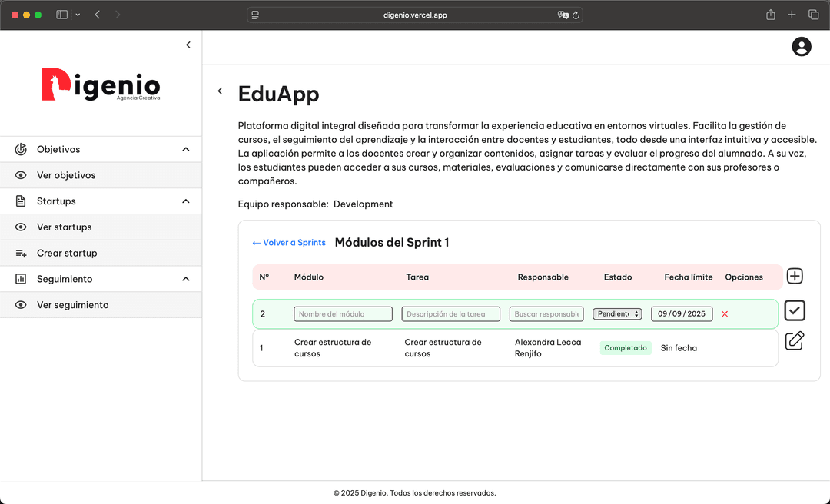830x504 pixels.
Task: Click the Digenio logo
Action: pos(101,85)
